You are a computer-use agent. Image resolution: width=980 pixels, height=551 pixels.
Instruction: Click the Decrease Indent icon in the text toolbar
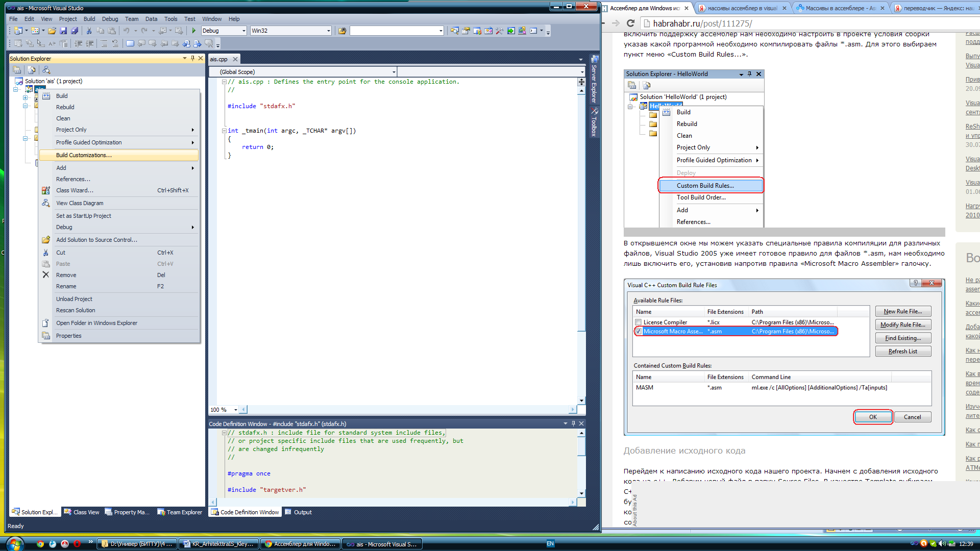coord(78,43)
